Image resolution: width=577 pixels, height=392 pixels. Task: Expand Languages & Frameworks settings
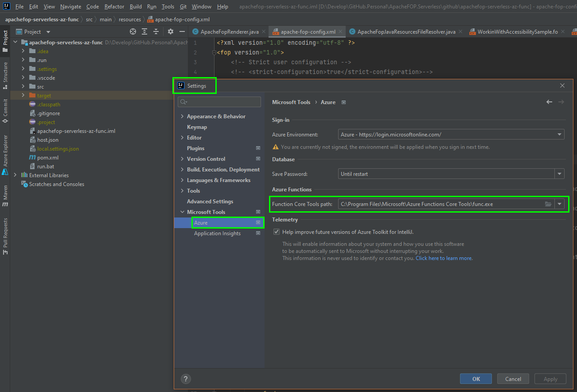tap(182, 180)
